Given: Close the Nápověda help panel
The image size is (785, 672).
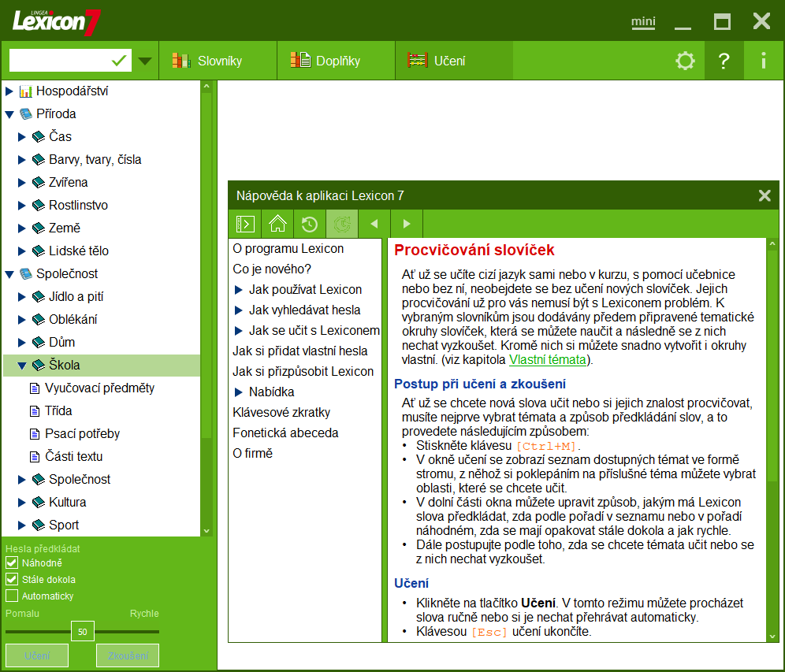Looking at the screenshot, I should 765,195.
